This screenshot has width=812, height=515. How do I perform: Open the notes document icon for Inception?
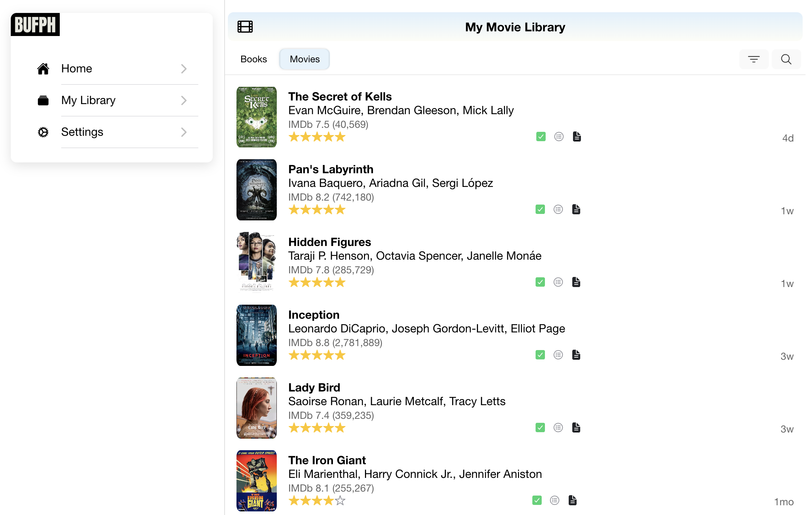576,355
